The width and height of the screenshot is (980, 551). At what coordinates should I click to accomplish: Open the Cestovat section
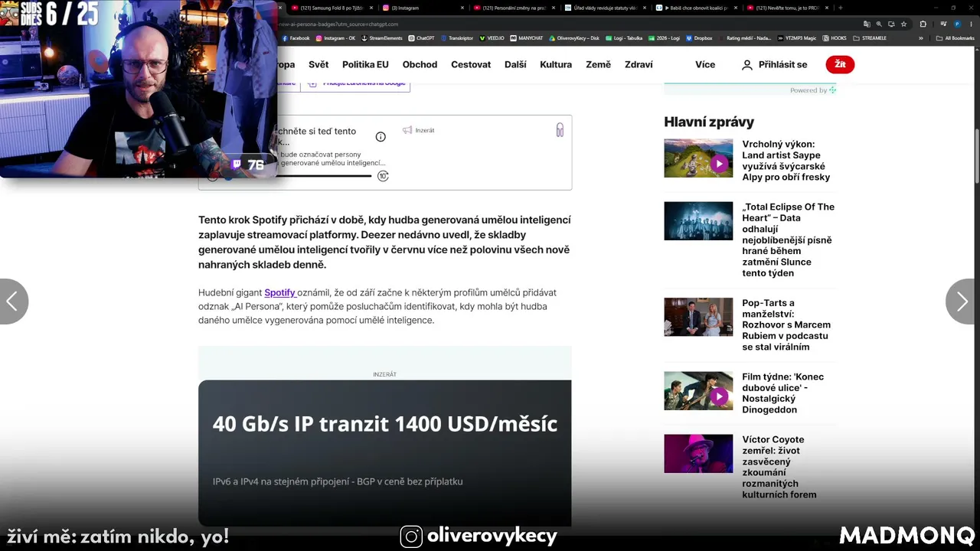[x=471, y=64]
